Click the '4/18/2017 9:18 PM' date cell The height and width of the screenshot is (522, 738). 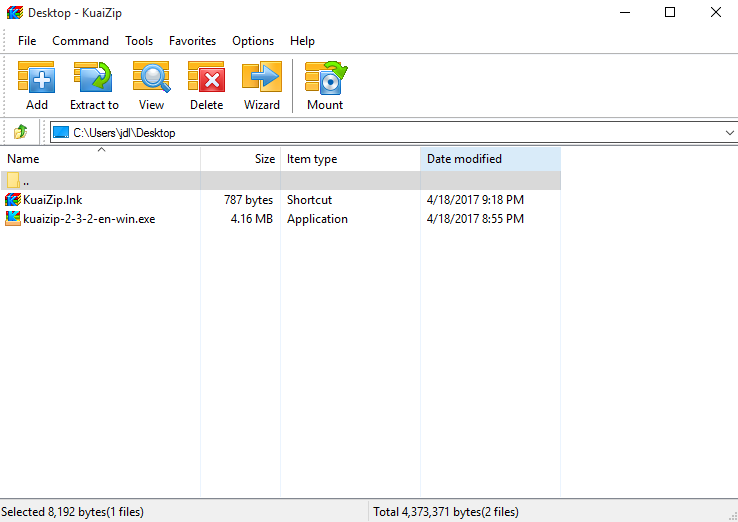475,200
